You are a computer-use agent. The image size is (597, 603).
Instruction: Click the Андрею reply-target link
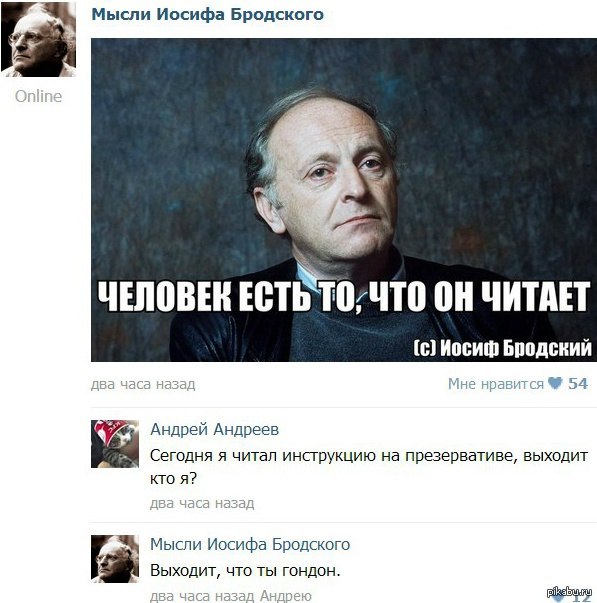(285, 596)
